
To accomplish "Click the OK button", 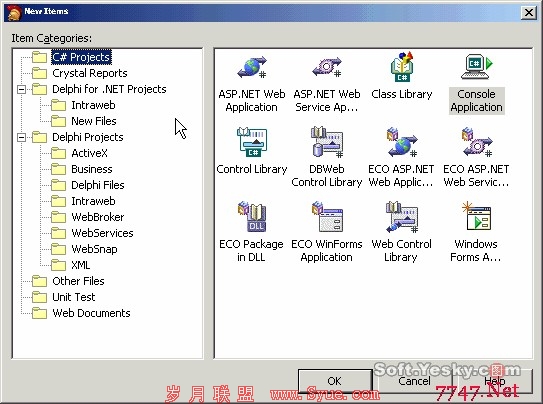I will (x=335, y=381).
